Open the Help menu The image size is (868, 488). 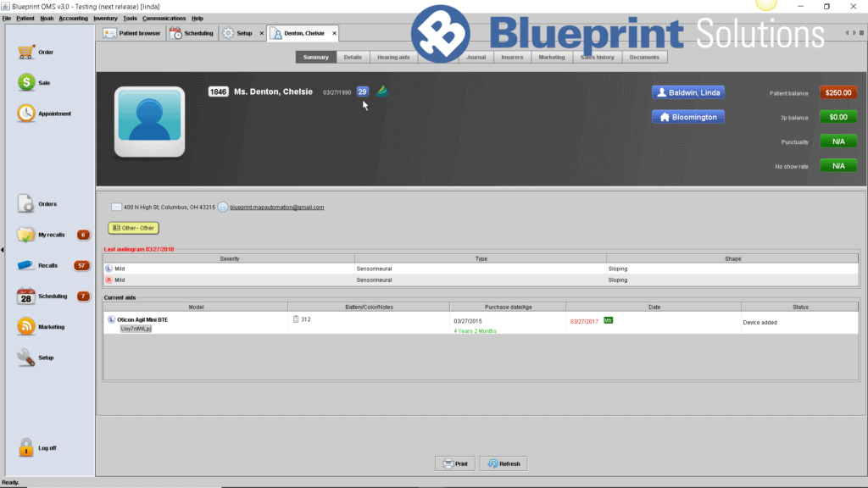[x=197, y=19]
